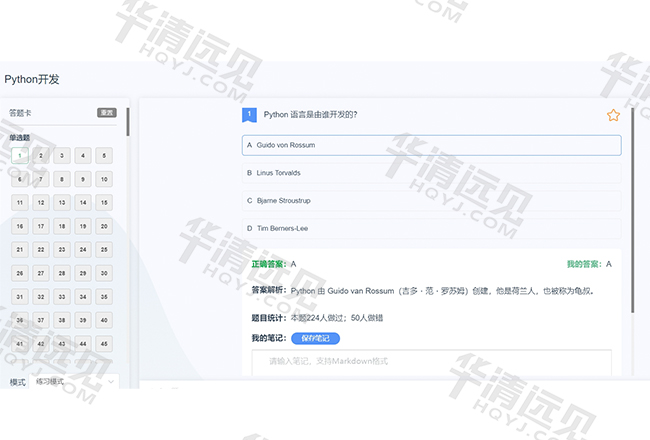The image size is (650, 440).
Task: Open question 20 from the answer card
Action: point(104,226)
